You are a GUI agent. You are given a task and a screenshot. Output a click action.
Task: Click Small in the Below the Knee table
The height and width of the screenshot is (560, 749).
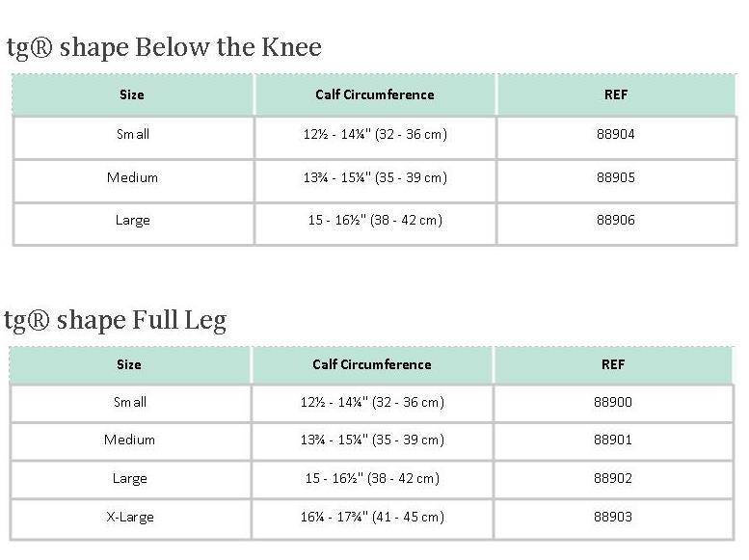tap(133, 135)
